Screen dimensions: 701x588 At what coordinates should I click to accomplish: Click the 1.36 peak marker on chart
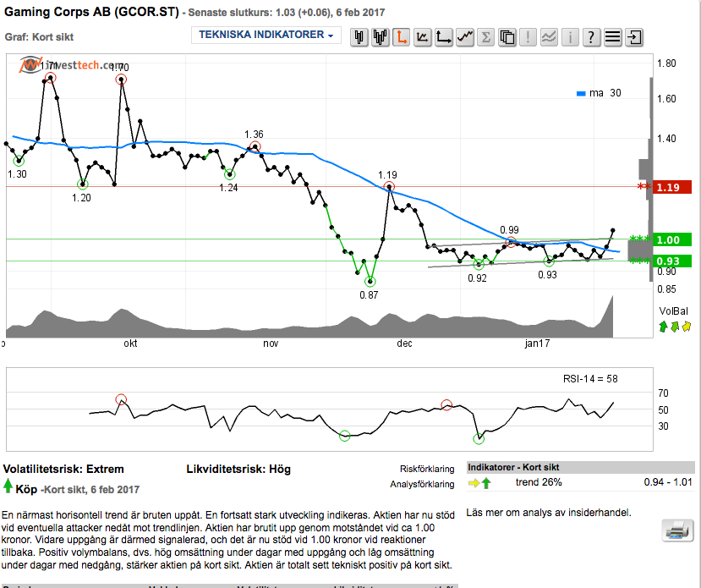255,146
